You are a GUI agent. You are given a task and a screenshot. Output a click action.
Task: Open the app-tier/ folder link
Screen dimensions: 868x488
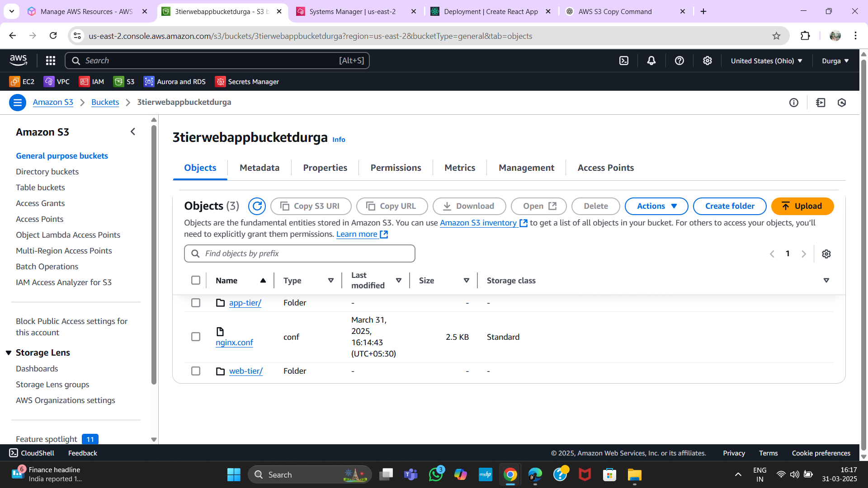tap(245, 303)
